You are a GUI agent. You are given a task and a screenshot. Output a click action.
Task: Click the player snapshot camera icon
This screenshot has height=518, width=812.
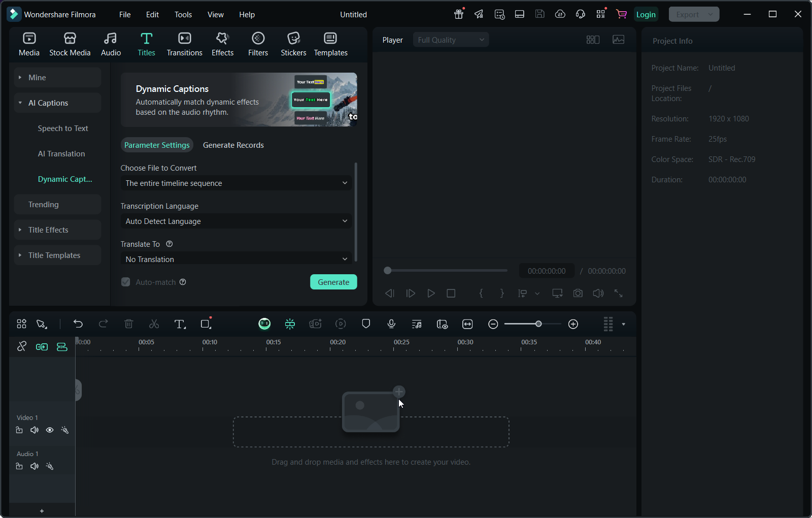tap(578, 294)
